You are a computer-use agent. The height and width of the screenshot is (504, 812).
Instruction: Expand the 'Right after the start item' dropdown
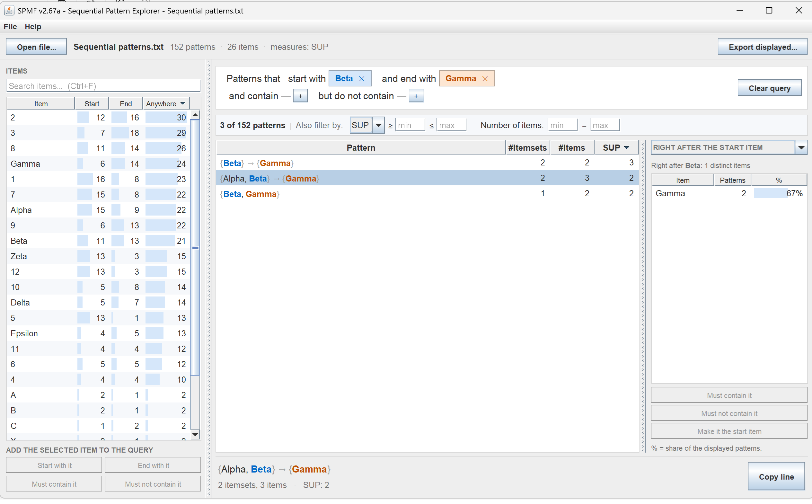tap(801, 147)
